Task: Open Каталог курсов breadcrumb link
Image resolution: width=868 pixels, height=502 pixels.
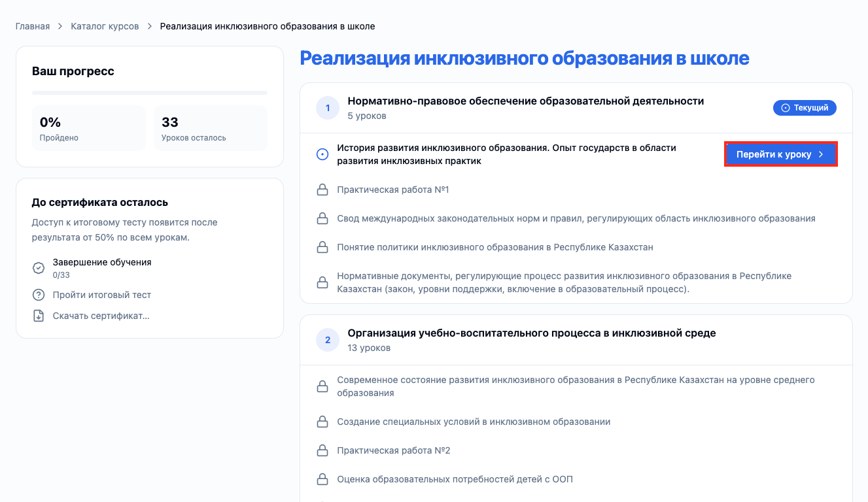Action: (x=105, y=26)
